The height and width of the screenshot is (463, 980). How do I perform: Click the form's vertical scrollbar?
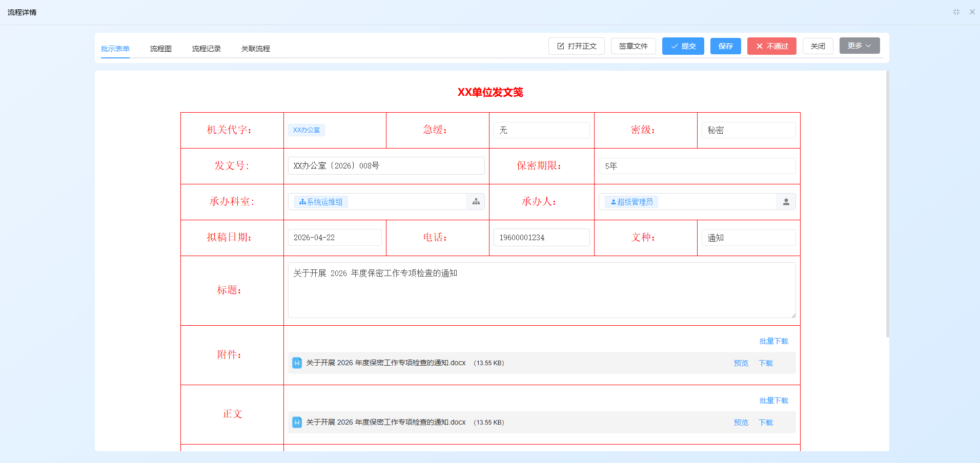(x=887, y=204)
